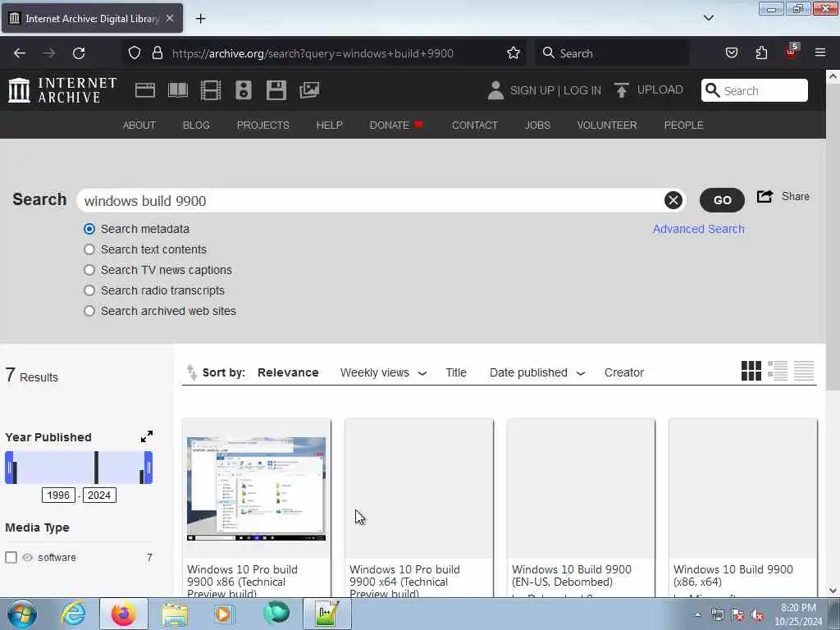This screenshot has height=630, width=840.
Task: Click the page vertical scrollbar thumb
Action: pyautogui.click(x=833, y=237)
